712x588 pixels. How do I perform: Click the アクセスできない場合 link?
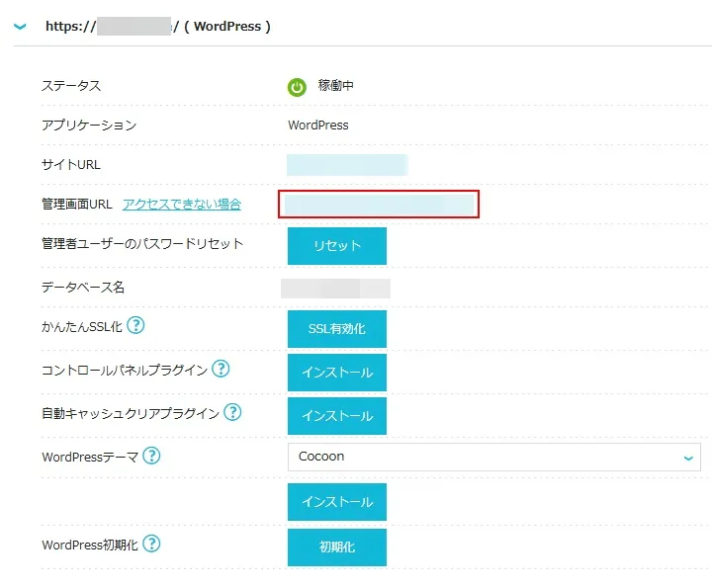(182, 205)
